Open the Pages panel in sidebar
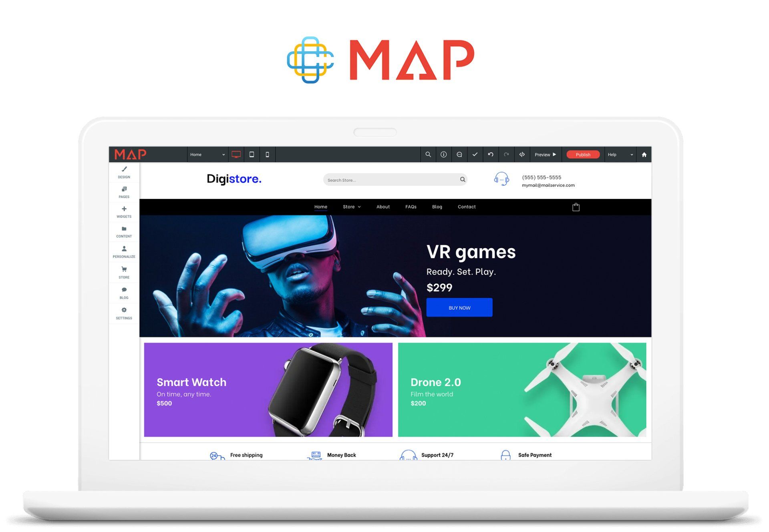 (x=123, y=192)
